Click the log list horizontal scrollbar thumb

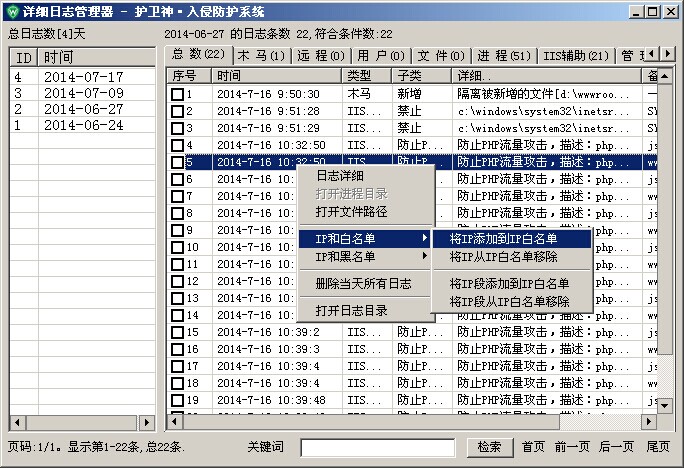click(371, 421)
